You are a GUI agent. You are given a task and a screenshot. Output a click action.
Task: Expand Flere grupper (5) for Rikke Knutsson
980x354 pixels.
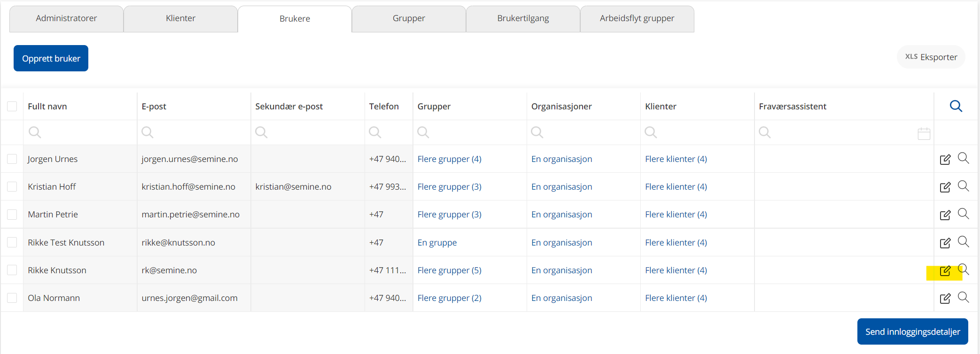[449, 270]
